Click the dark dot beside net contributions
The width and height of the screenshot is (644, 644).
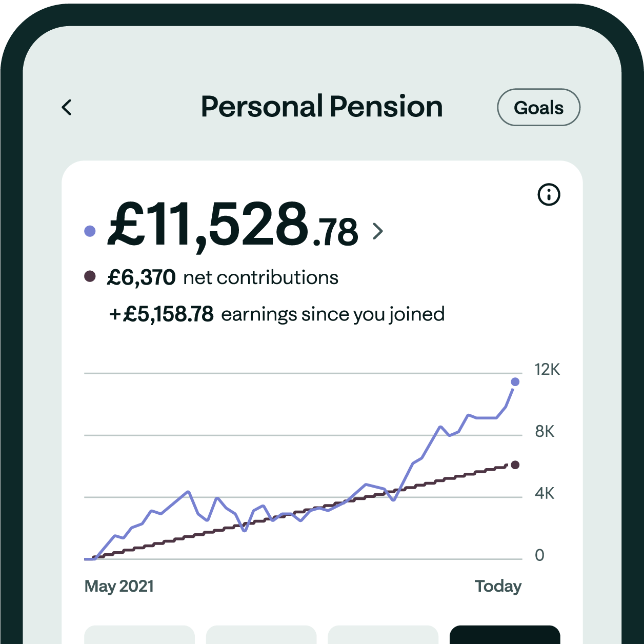90,277
